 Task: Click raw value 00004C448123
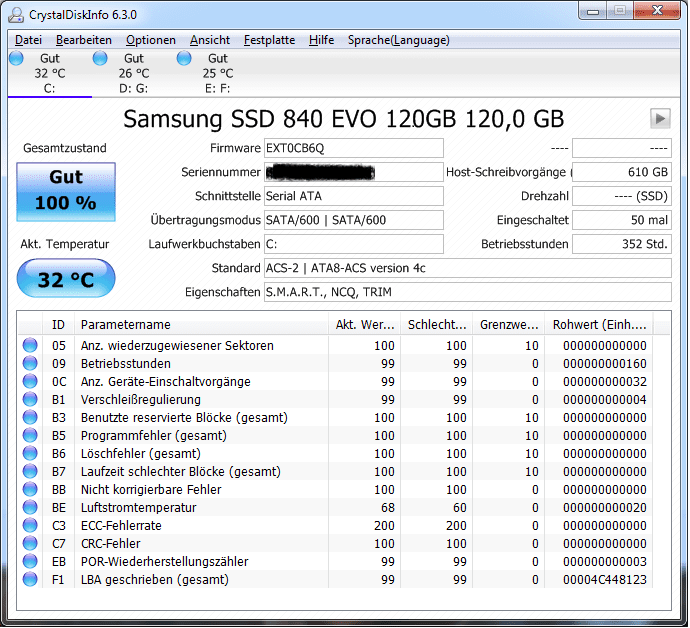(605, 580)
